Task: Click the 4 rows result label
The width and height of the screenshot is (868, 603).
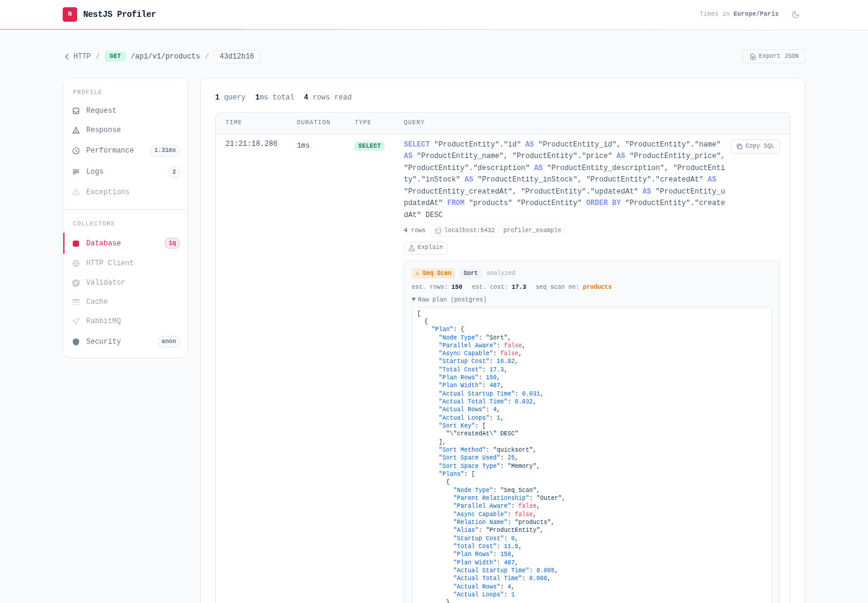Action: (415, 231)
